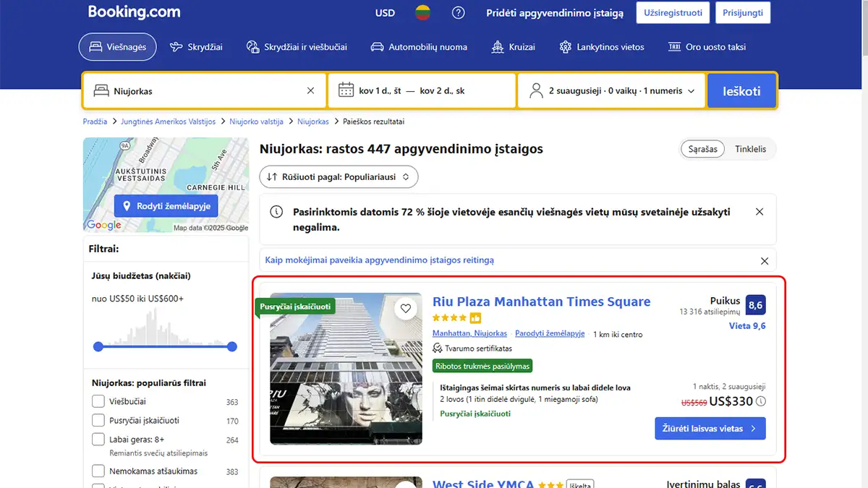Open the Rūšiuoti pagal Populiariausi dropdown
Image resolution: width=868 pixels, height=488 pixels.
pos(339,176)
